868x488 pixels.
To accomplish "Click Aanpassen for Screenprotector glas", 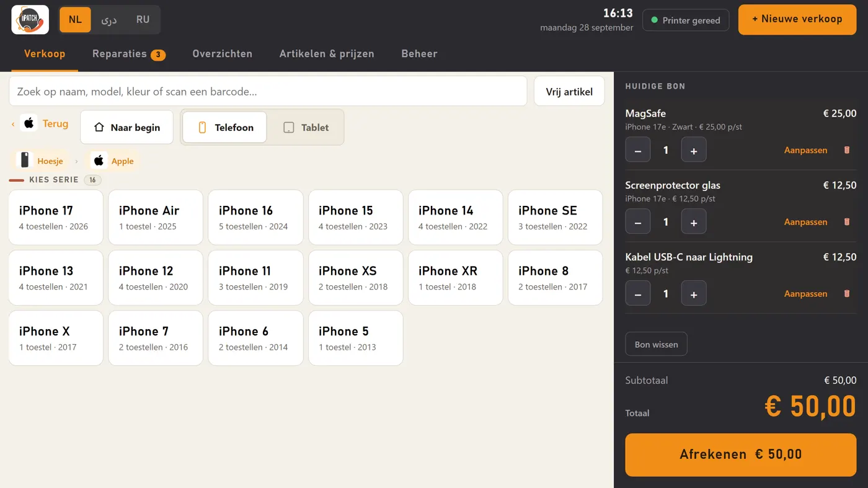I will click(x=805, y=222).
